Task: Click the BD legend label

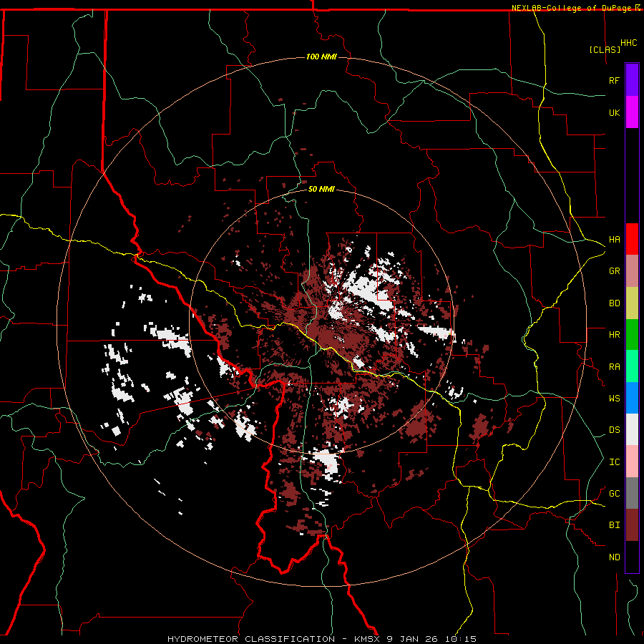Action: (615, 303)
